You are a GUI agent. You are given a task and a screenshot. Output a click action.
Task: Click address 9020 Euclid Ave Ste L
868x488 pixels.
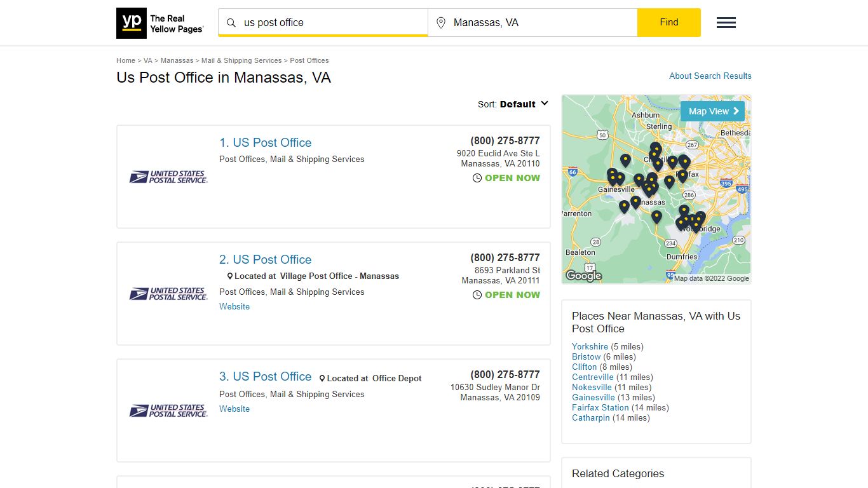pos(498,153)
